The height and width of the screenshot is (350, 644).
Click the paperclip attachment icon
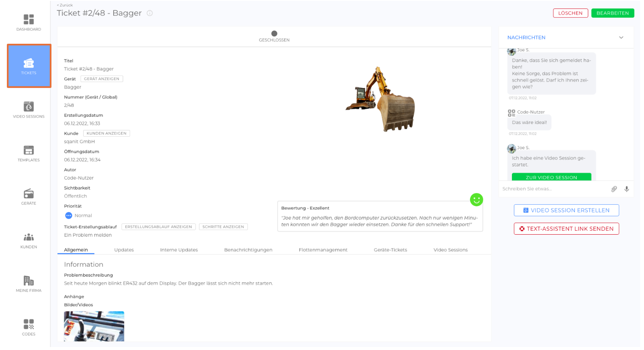point(614,189)
